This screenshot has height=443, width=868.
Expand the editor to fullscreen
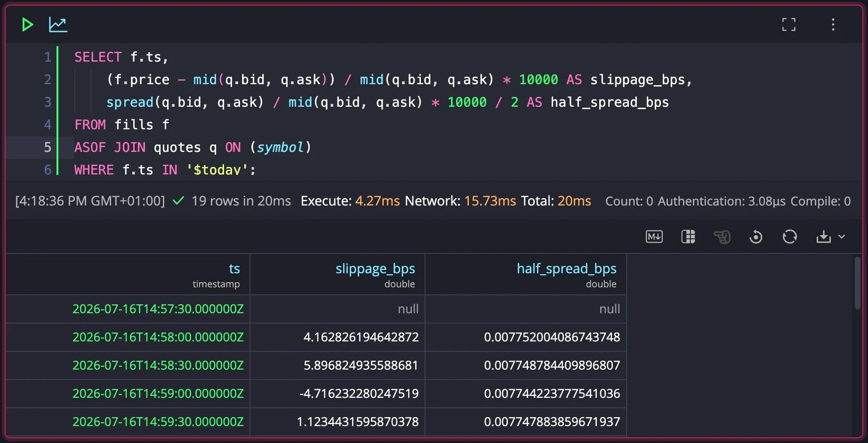point(789,24)
